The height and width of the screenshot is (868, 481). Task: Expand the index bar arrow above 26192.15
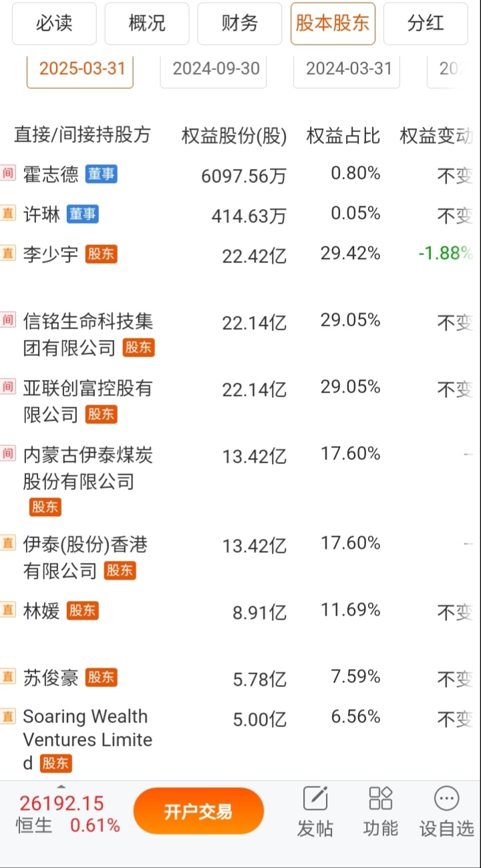click(61, 787)
